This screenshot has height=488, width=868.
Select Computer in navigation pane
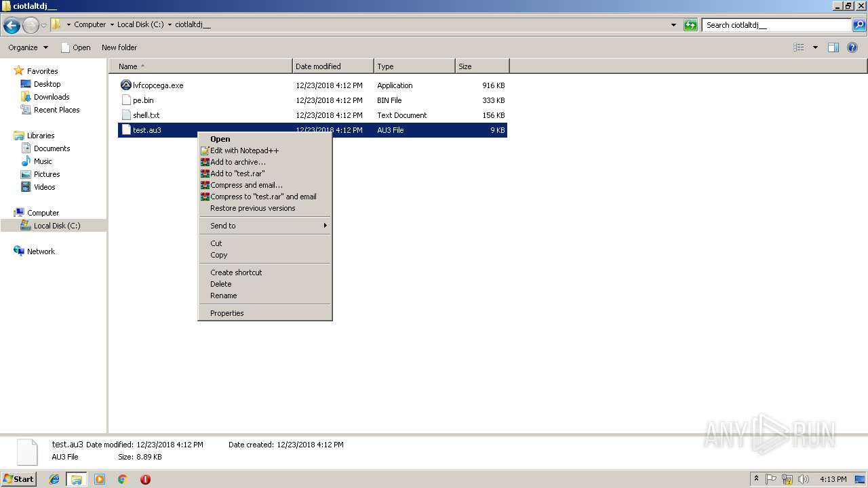pos(43,213)
